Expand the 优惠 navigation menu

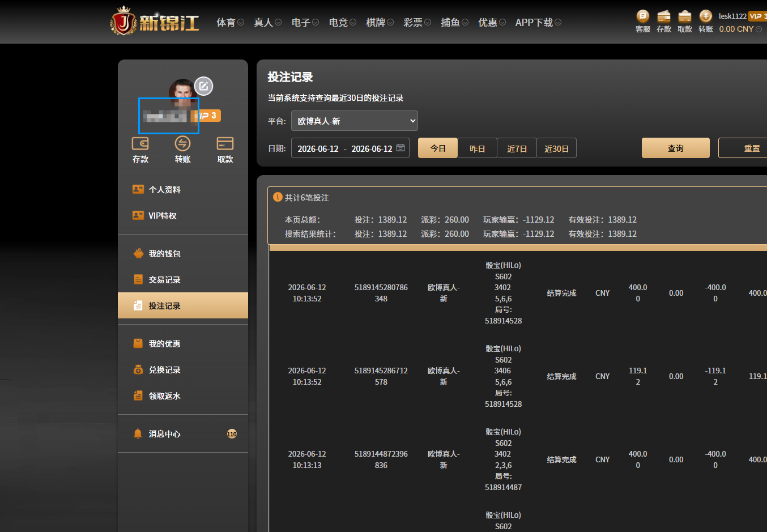pos(492,22)
